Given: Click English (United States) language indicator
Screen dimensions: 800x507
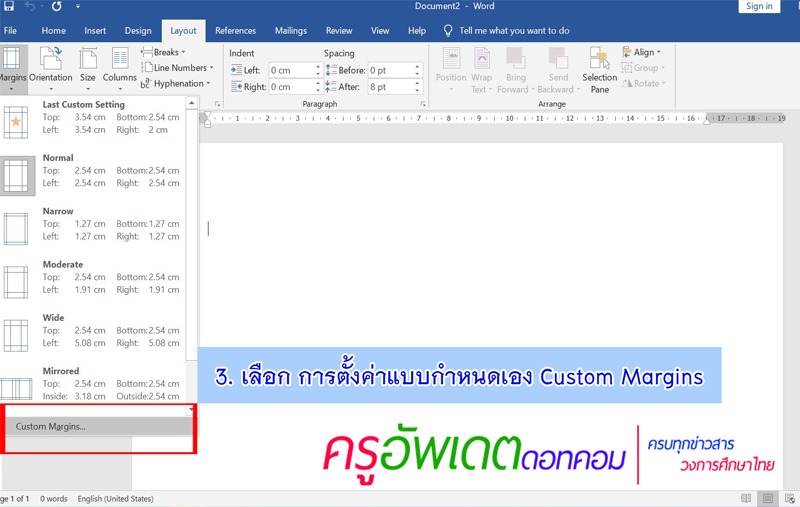Looking at the screenshot, I should [115, 499].
